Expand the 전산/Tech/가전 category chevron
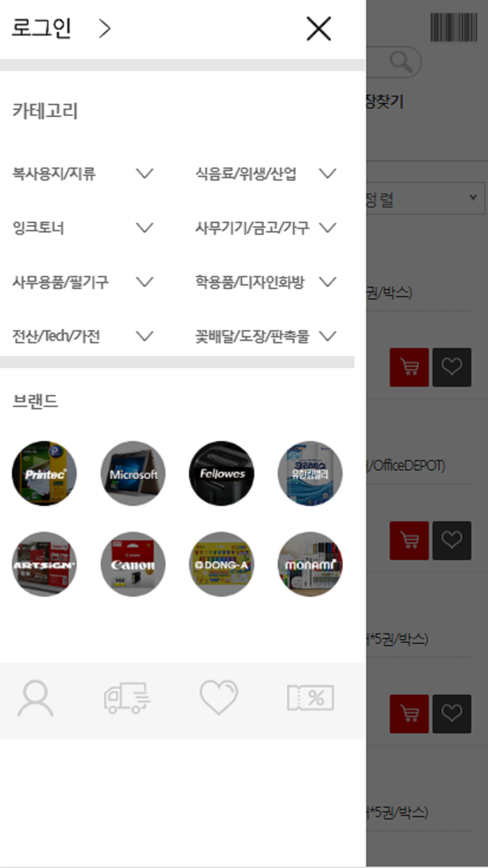Viewport: 488px width, 868px height. [x=144, y=336]
